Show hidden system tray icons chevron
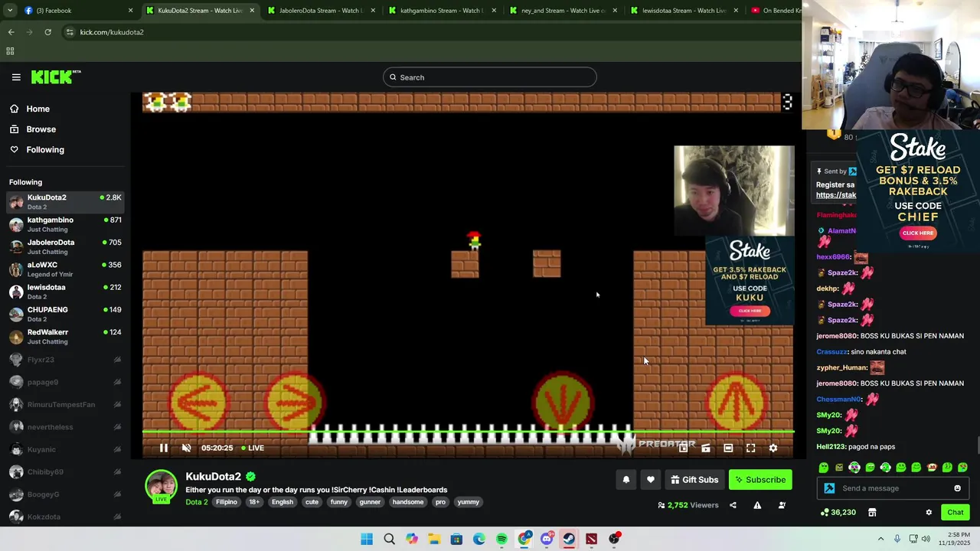 click(x=880, y=539)
